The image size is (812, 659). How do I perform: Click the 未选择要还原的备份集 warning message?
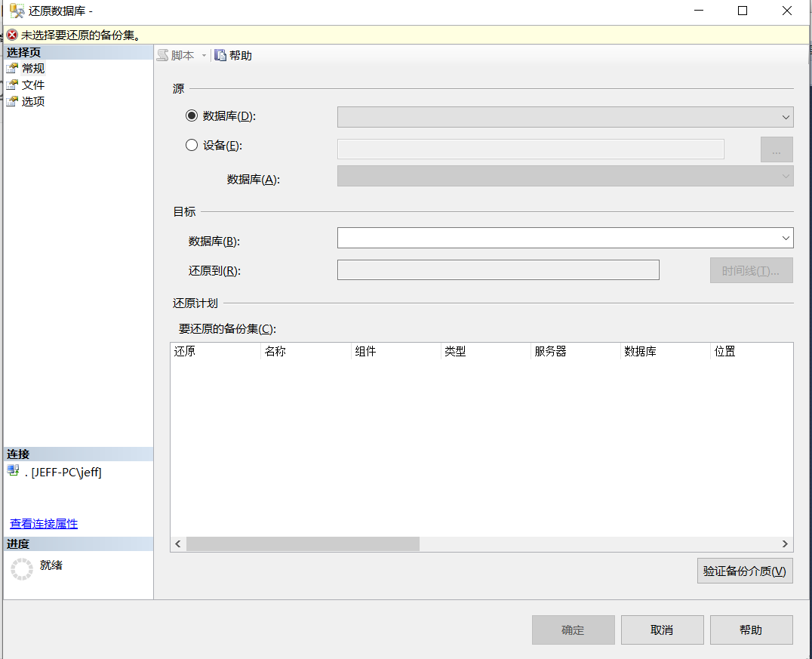pos(81,35)
